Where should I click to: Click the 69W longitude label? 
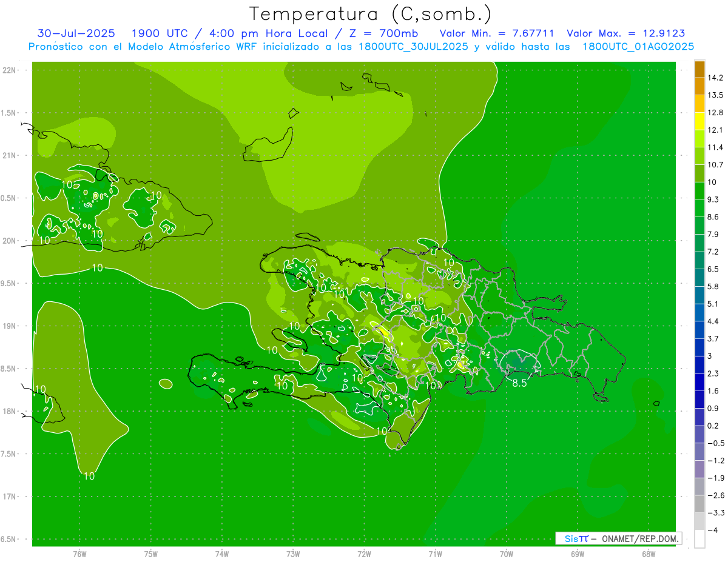[577, 554]
